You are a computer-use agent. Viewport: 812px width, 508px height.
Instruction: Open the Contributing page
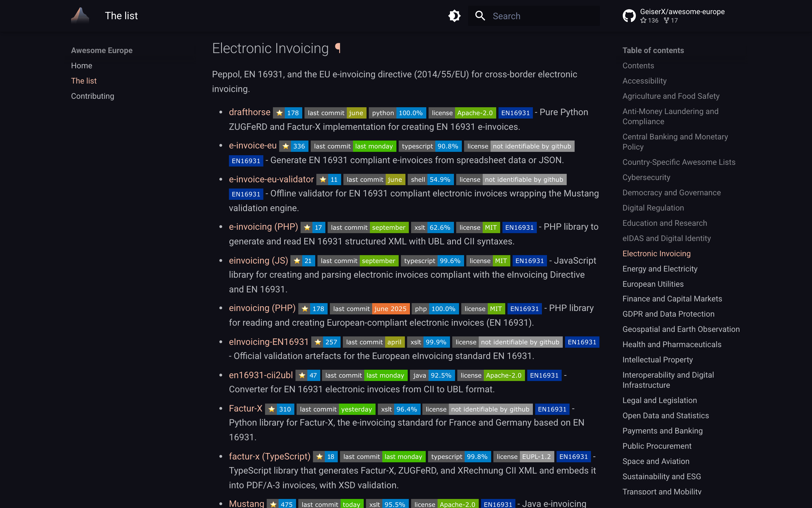click(92, 96)
